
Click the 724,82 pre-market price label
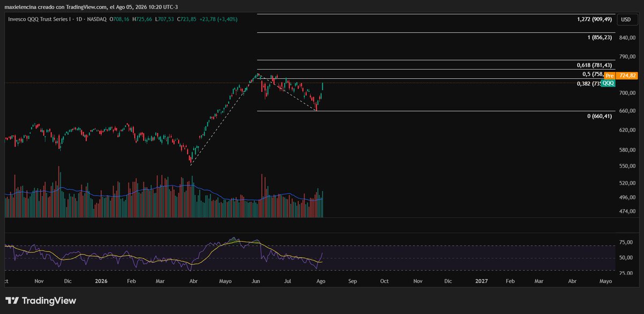626,76
